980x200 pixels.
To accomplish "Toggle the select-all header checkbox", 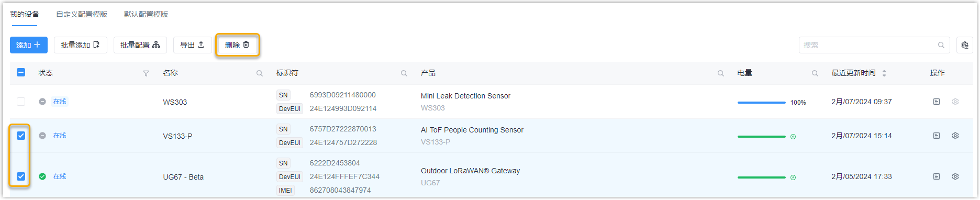I will 21,72.
